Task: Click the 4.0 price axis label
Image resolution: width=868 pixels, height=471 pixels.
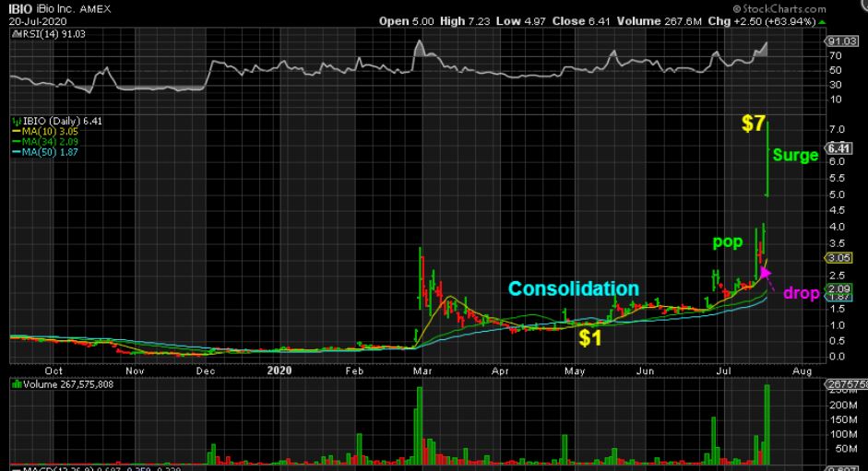Action: click(x=837, y=227)
